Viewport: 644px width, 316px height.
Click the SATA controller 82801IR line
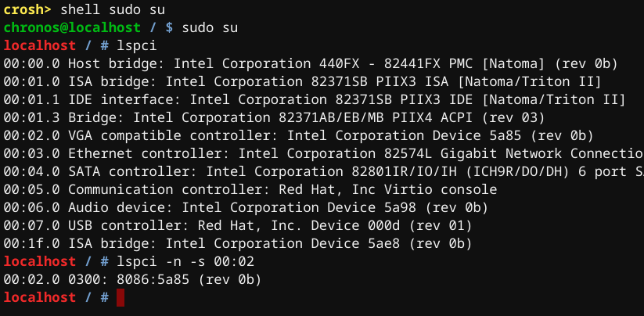(324, 171)
